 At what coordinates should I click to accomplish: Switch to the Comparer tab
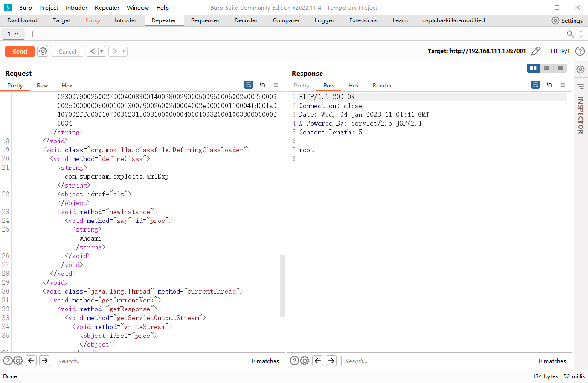pyautogui.click(x=286, y=20)
